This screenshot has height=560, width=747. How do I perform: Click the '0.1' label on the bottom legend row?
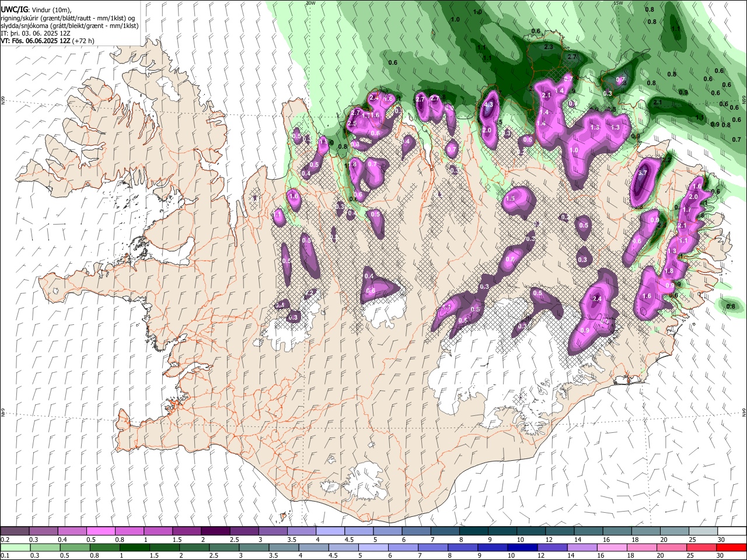click(x=4, y=555)
